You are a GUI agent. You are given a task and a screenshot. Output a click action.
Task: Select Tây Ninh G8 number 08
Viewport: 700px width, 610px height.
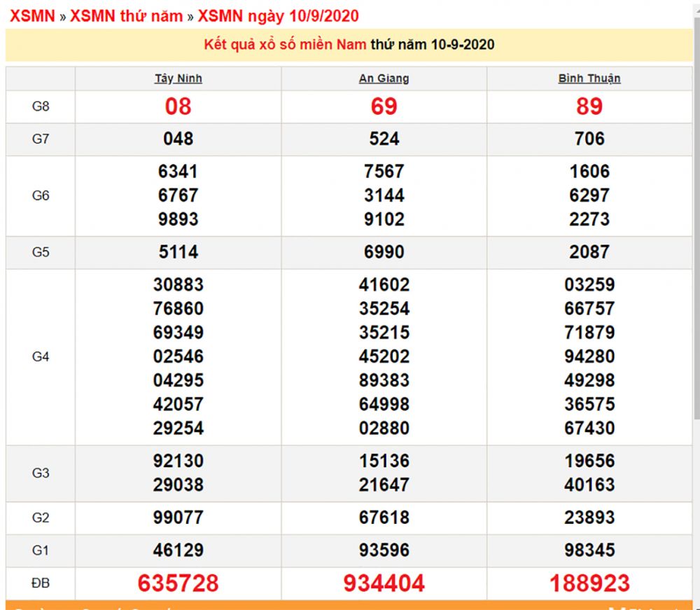coord(178,106)
